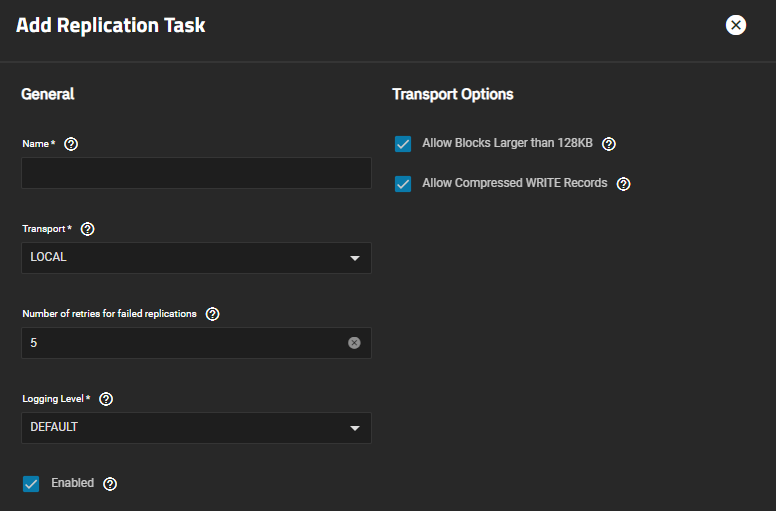
Task: Click the Logging Level dropdown arrow
Action: click(x=354, y=428)
